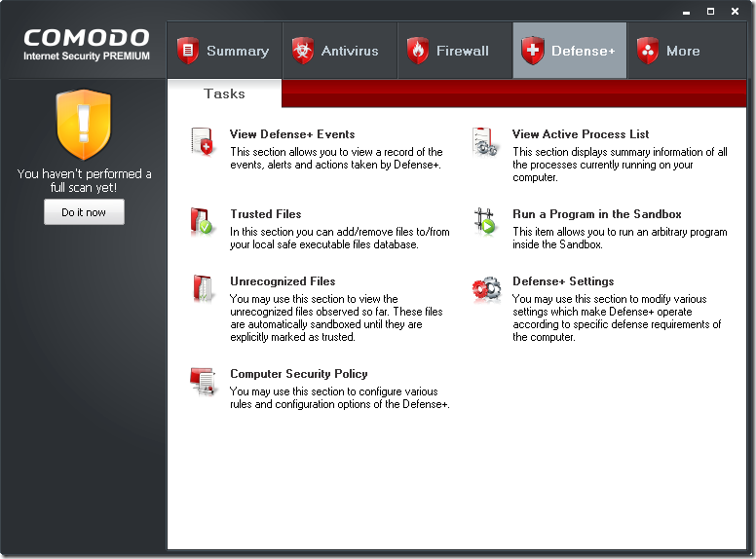Open Computer Security Policy
This screenshot has height=559, width=756.
pos(299,373)
